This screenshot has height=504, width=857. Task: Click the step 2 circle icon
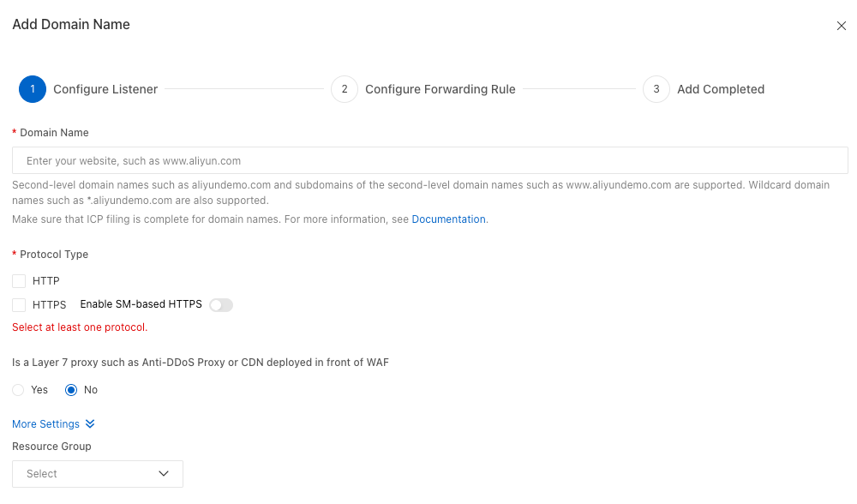coord(344,89)
